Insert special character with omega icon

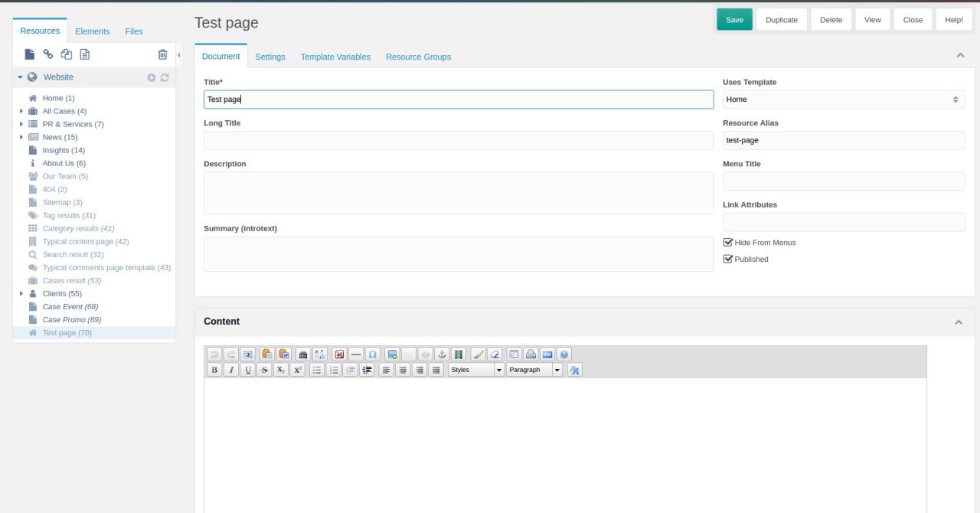tap(373, 355)
